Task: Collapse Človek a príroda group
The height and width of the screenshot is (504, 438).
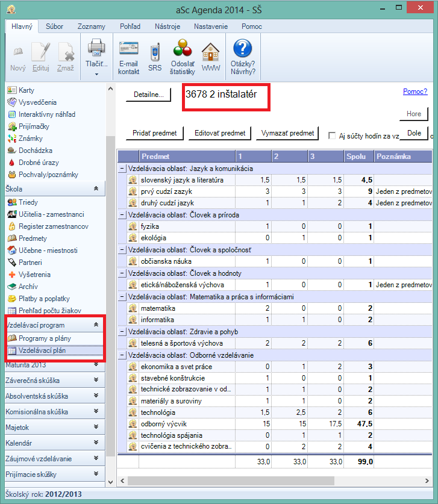Action: pos(122,215)
